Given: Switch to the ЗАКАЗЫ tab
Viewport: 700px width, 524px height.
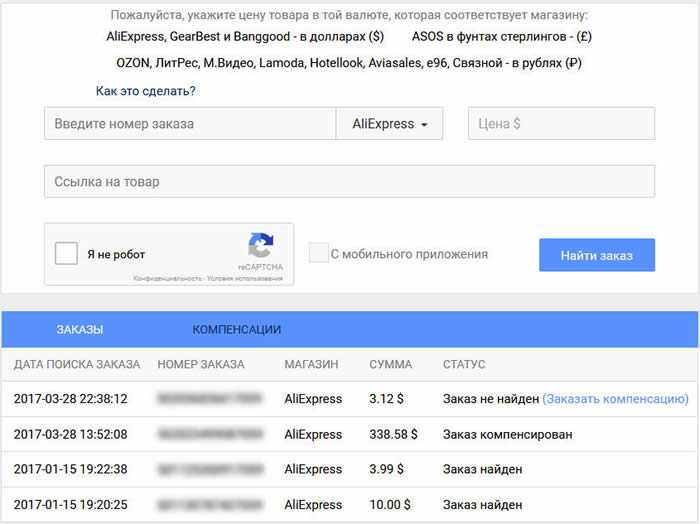Looking at the screenshot, I should 80,330.
